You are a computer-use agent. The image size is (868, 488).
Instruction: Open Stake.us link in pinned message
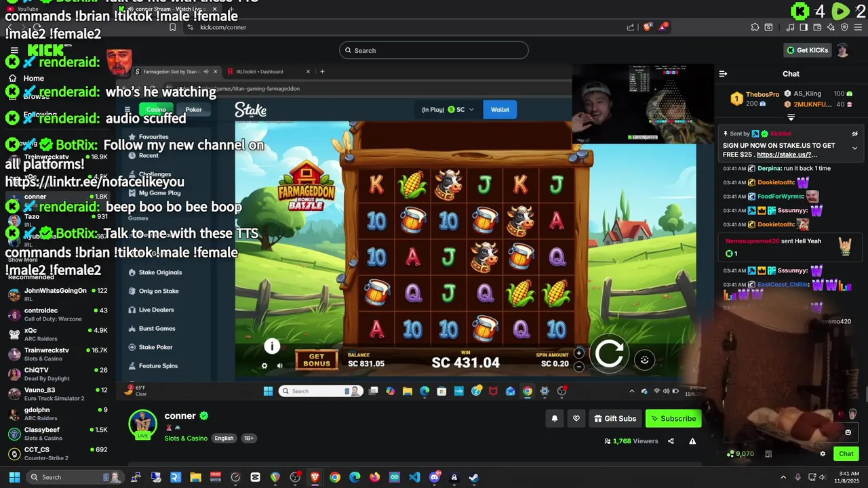(787, 155)
